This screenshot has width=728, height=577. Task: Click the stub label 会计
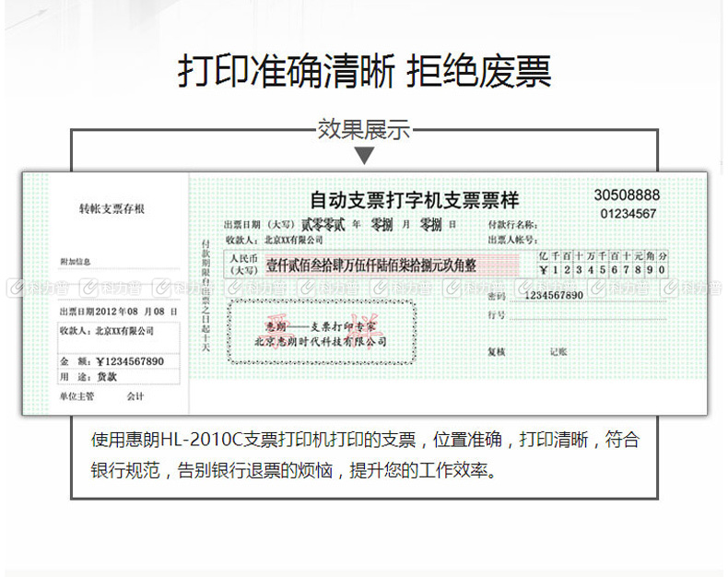(135, 396)
